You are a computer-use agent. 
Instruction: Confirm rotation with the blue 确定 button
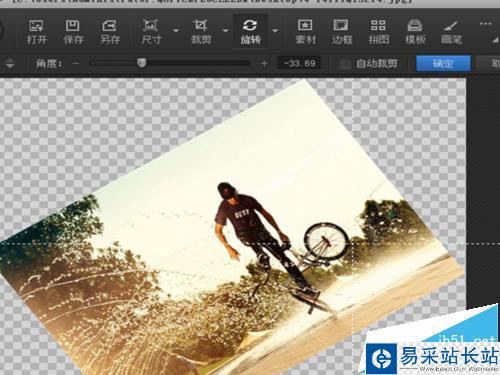coord(443,63)
